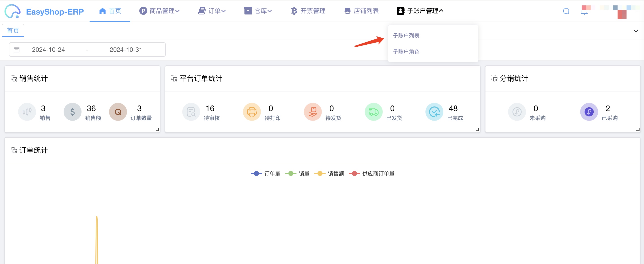Screen dimensions: 644x264
Task: Open the notification bell icon
Action: (584, 11)
